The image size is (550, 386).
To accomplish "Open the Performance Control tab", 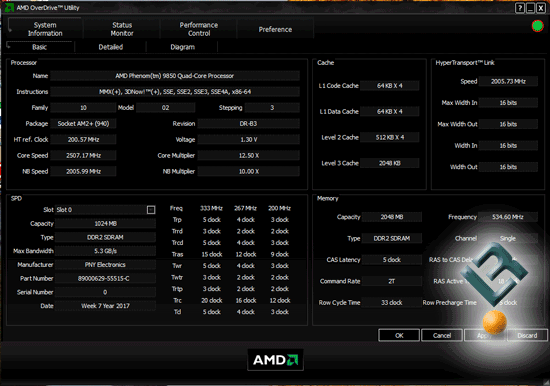I will tap(199, 29).
